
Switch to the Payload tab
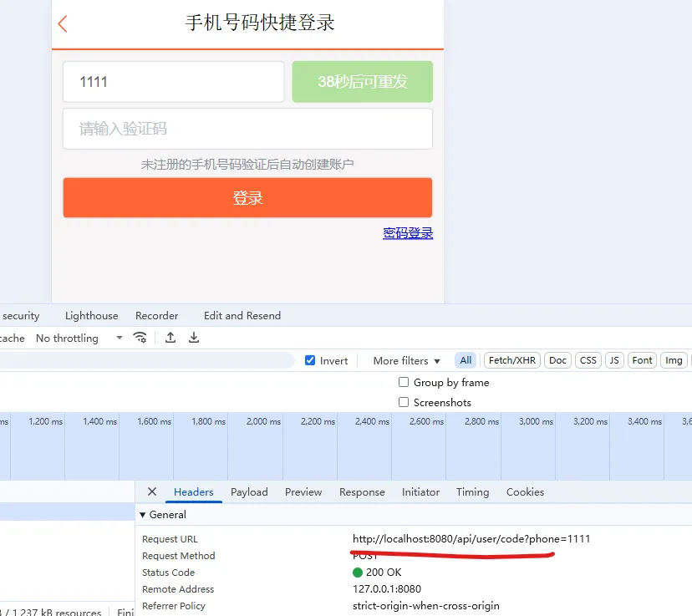click(249, 492)
